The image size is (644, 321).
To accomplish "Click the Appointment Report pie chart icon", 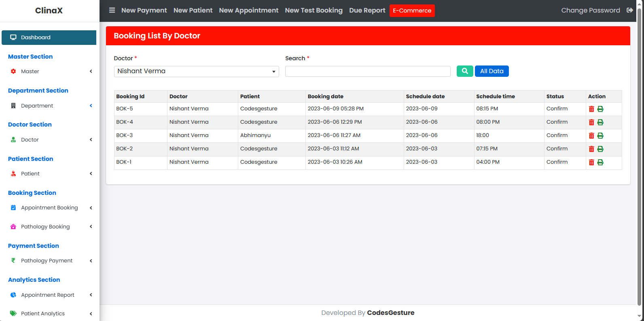I will (13, 295).
